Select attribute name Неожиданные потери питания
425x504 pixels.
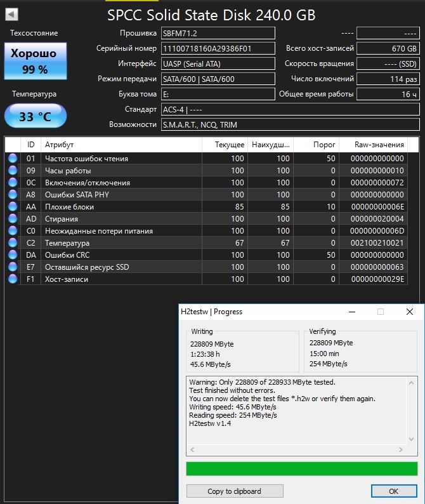99,231
